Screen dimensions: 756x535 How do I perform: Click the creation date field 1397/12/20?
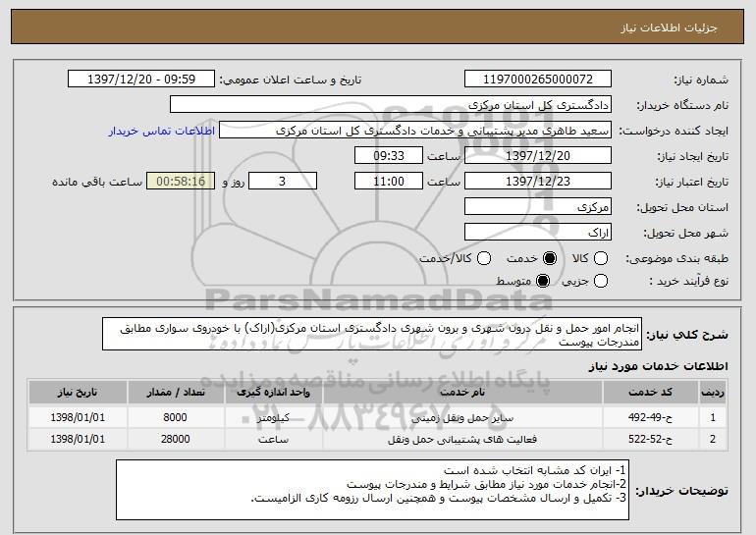[538, 156]
